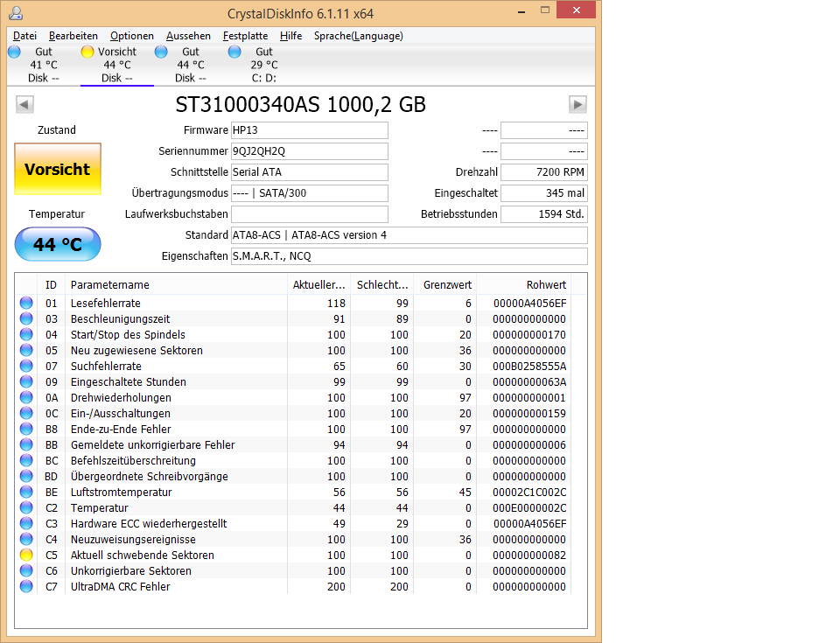Click status icon for Gemeldete unkorrigierbare Fehler
This screenshot has height=643, width=840.
[x=26, y=444]
